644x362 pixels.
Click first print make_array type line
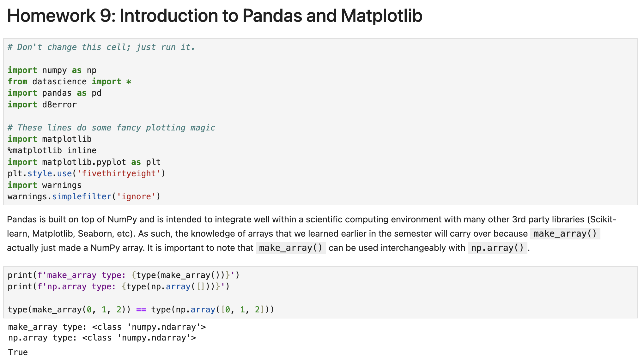pyautogui.click(x=124, y=275)
